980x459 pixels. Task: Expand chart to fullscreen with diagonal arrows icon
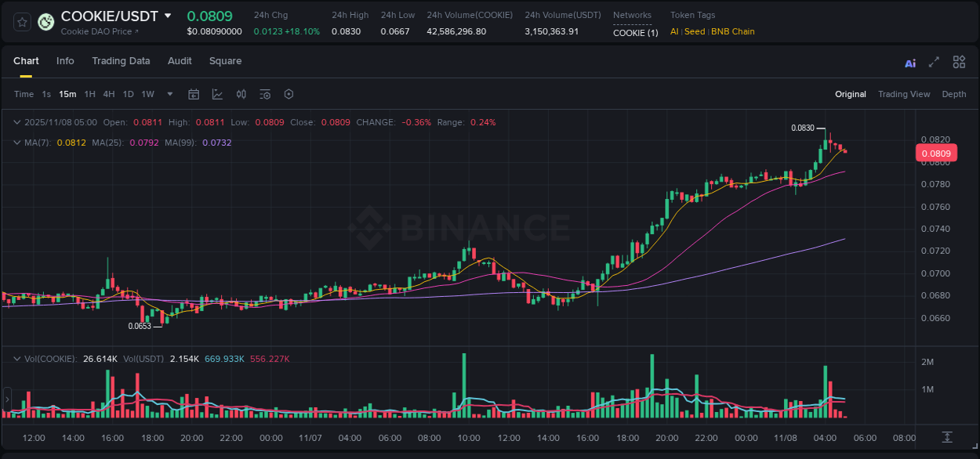(934, 62)
